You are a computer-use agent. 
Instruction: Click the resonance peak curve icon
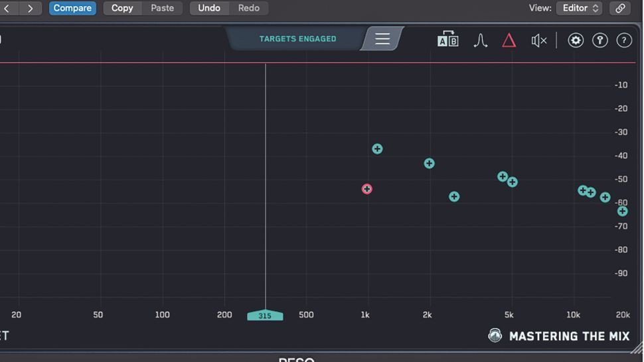(480, 40)
